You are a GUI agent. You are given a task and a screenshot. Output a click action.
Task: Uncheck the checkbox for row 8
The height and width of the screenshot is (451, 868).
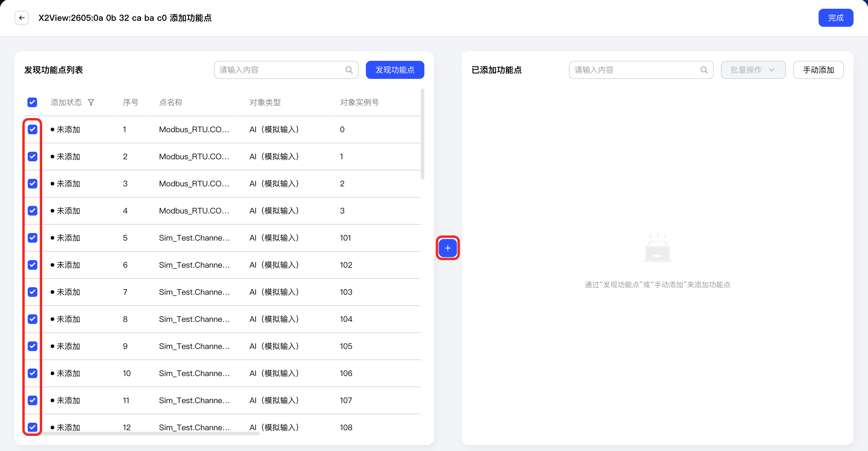(32, 319)
